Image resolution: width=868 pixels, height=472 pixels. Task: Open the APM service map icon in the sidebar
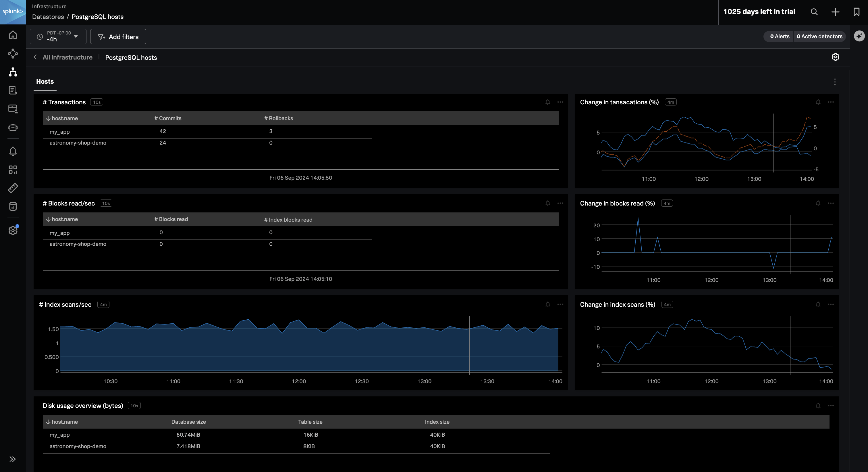pyautogui.click(x=13, y=53)
